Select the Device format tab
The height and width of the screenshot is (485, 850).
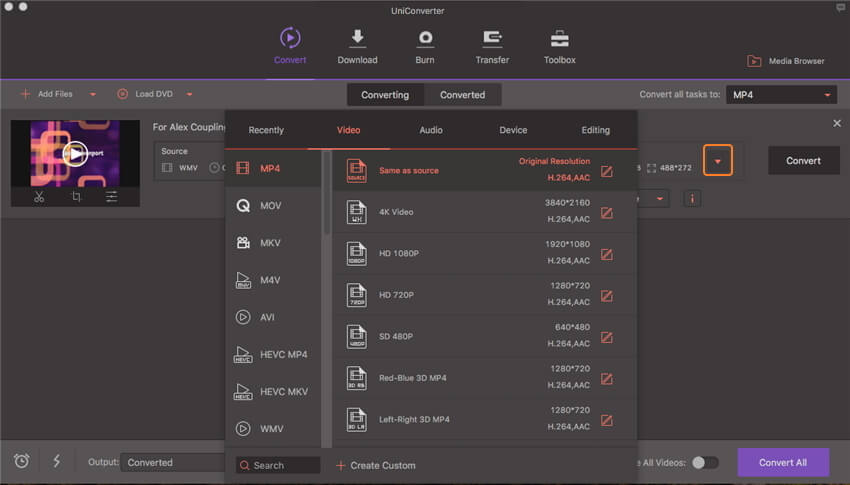[513, 130]
